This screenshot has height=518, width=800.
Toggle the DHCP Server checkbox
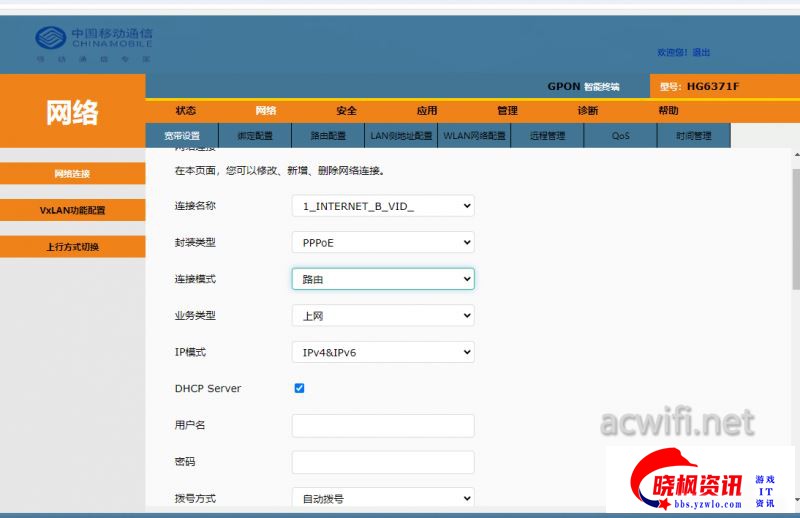(x=299, y=388)
